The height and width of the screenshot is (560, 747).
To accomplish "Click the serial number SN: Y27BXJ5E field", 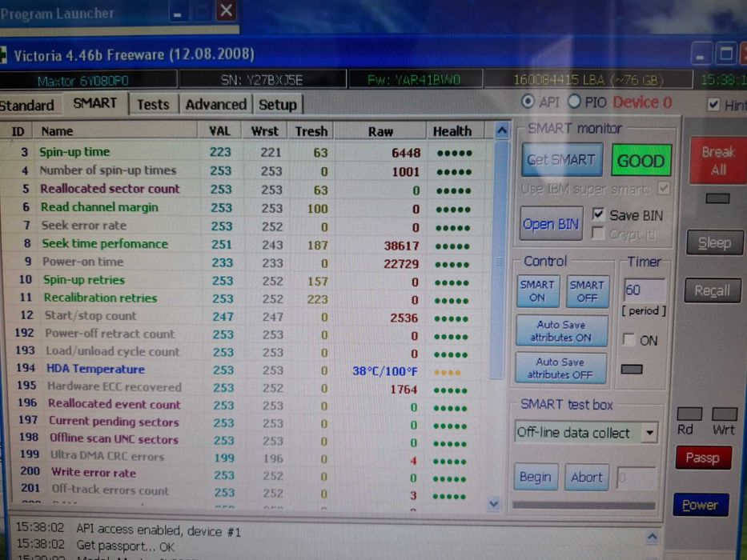I will coord(262,80).
